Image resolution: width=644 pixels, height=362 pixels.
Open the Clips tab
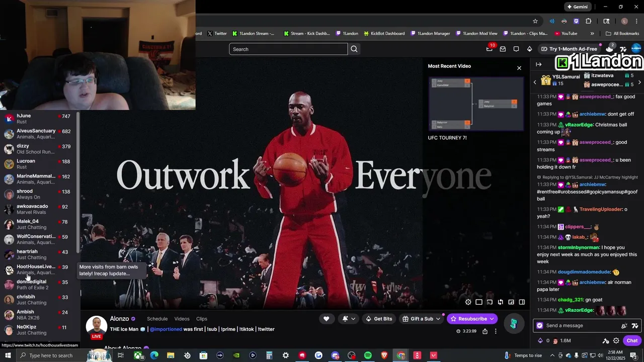tap(202, 319)
